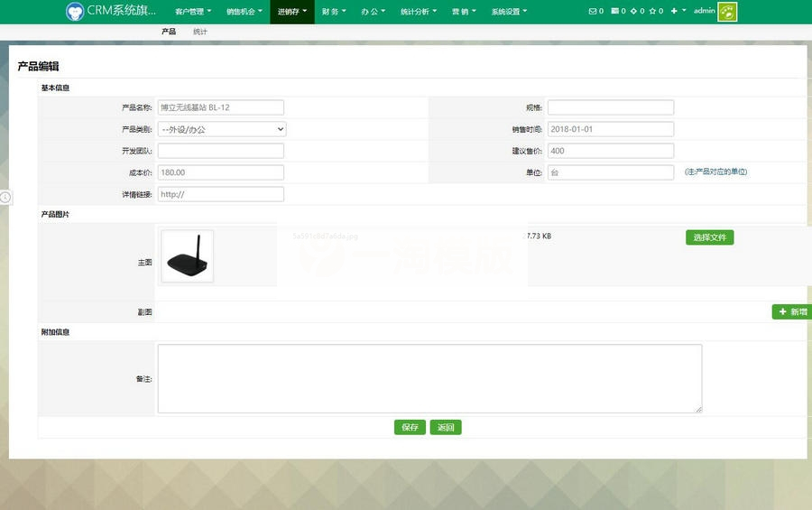Switch to the 产品 tab

(169, 32)
